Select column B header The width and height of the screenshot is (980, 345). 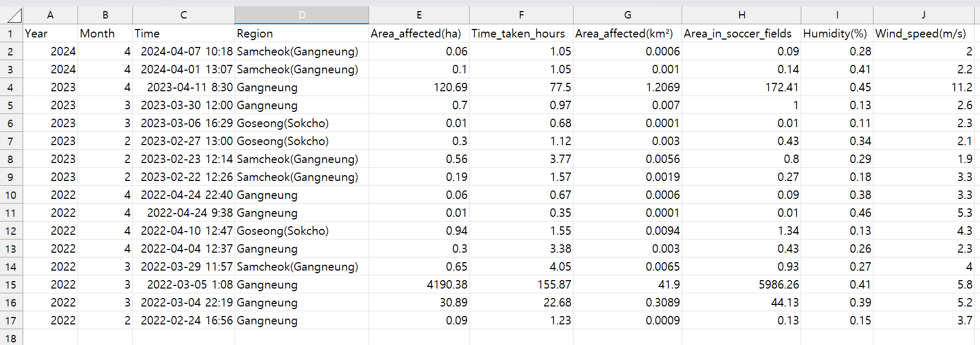[105, 15]
